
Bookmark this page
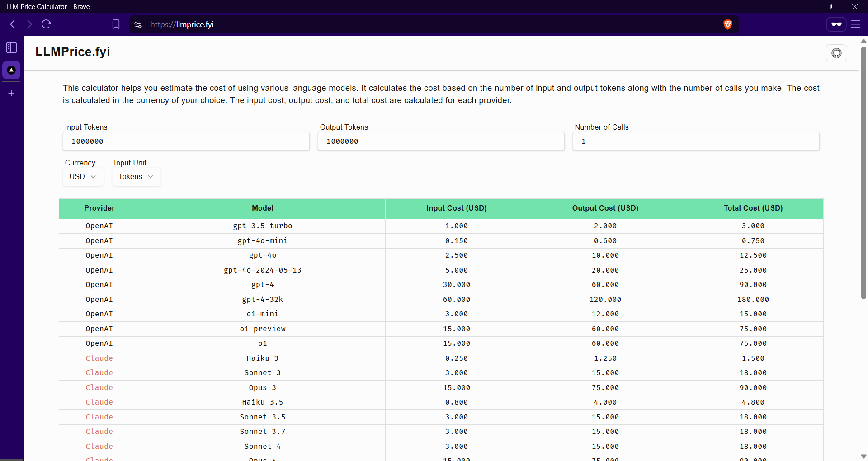(116, 24)
